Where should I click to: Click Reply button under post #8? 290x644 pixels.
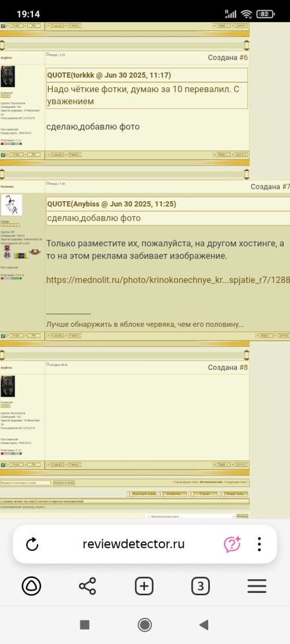click(x=222, y=464)
